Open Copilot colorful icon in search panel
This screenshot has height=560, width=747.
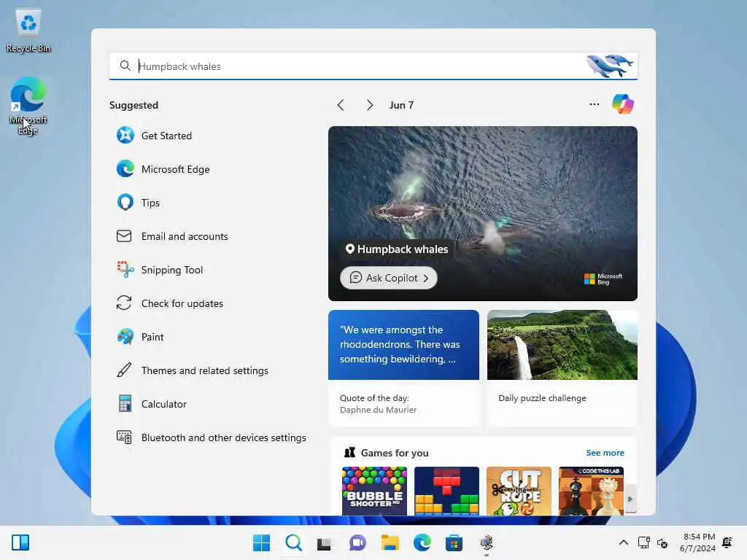(x=623, y=104)
